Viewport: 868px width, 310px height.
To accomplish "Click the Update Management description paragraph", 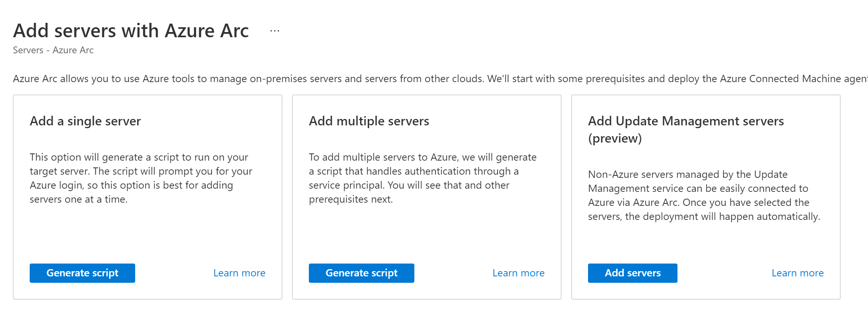I will pyautogui.click(x=704, y=195).
